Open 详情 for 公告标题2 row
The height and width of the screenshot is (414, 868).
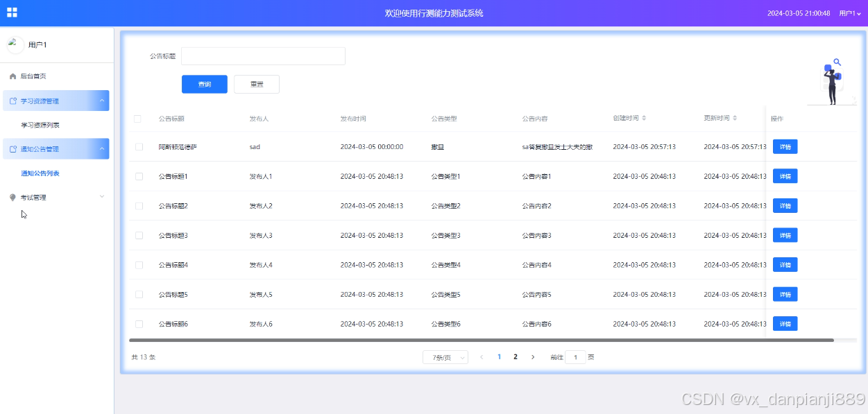(x=785, y=206)
